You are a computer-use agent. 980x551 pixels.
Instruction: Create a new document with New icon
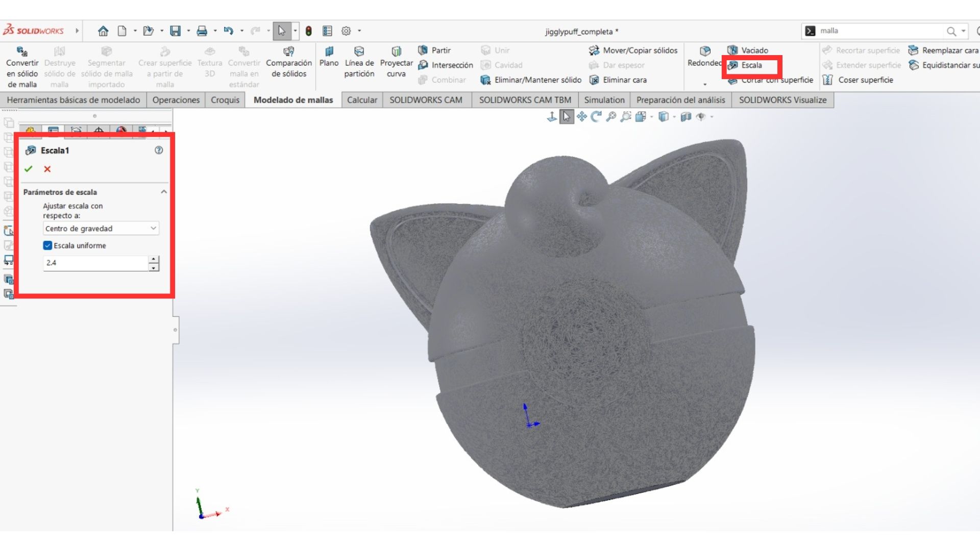122,31
